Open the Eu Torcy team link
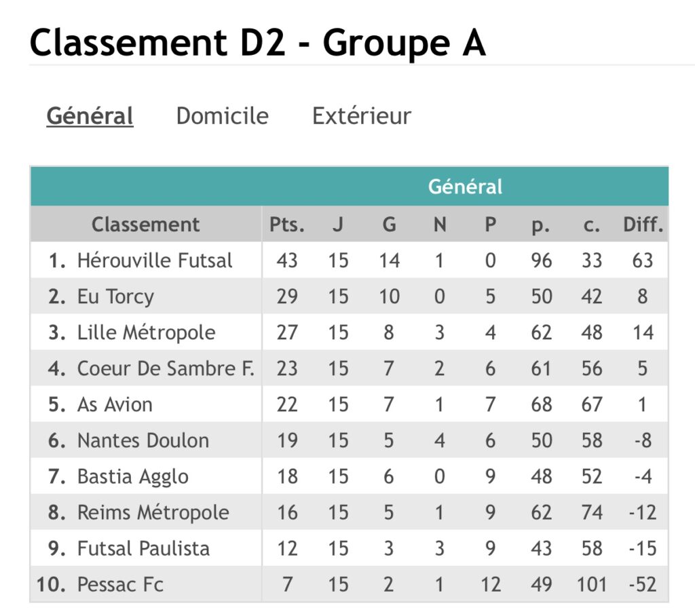This screenshot has height=616, width=695. [x=115, y=296]
